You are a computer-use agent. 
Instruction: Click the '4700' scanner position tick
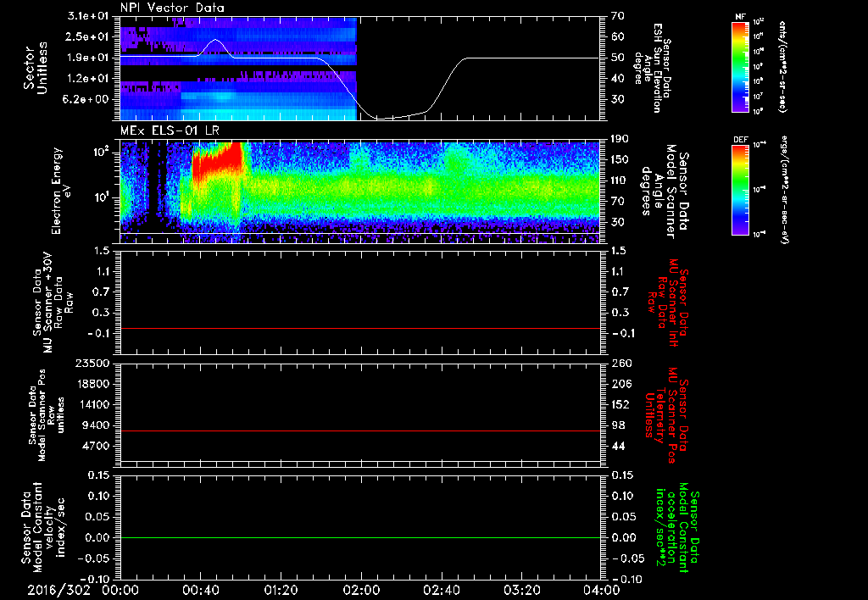click(x=96, y=446)
